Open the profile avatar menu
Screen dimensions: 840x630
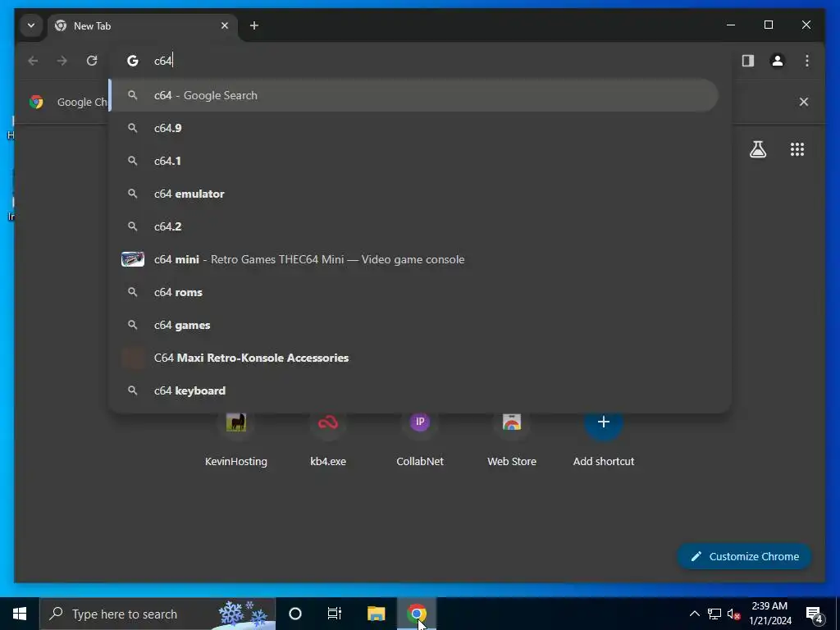(x=778, y=61)
